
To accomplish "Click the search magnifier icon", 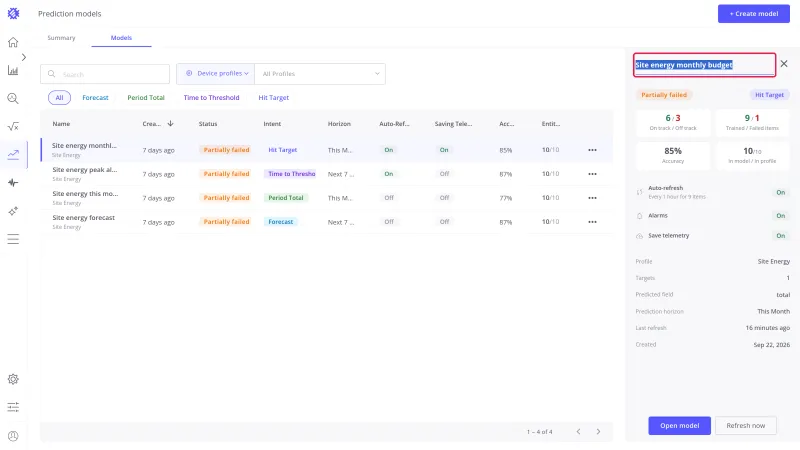I will [52, 74].
